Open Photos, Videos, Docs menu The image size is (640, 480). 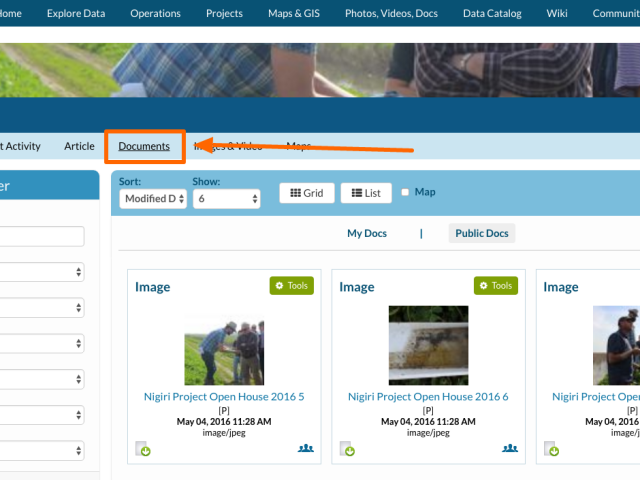click(x=391, y=13)
